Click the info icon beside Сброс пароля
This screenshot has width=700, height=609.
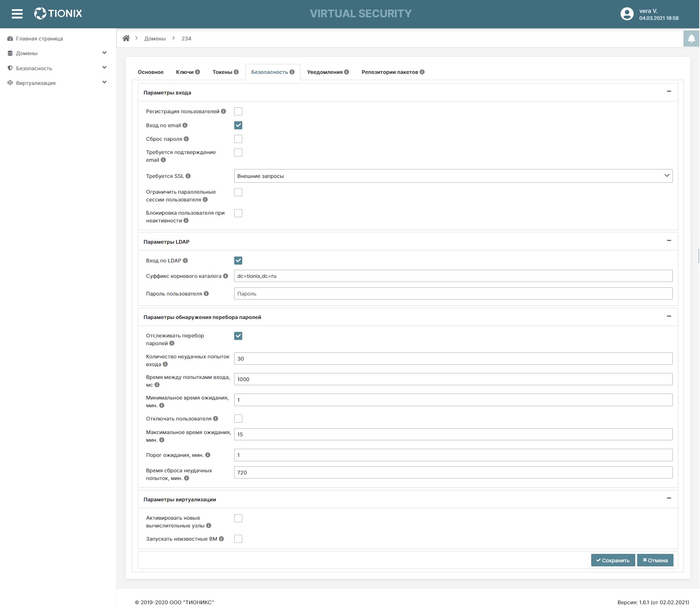click(186, 139)
